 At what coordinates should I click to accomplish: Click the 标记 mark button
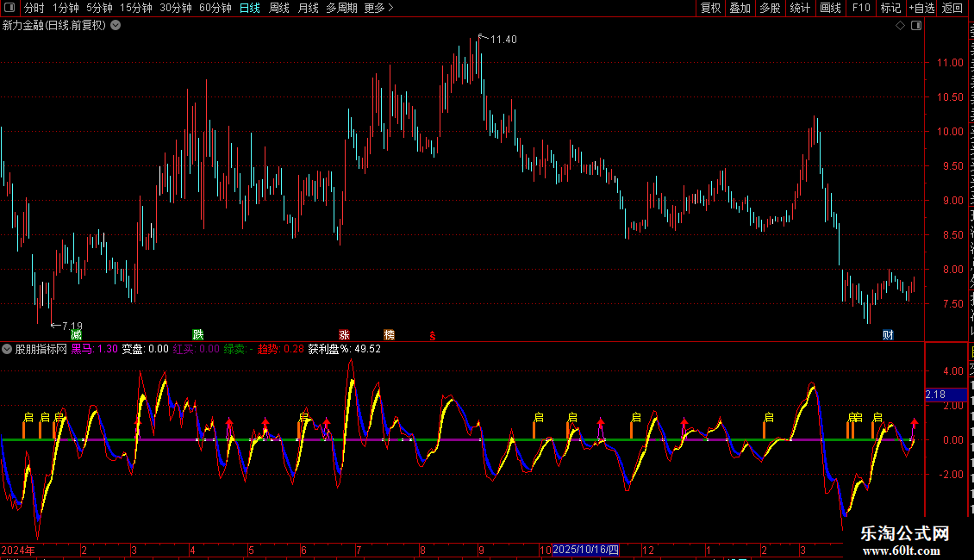(x=890, y=8)
